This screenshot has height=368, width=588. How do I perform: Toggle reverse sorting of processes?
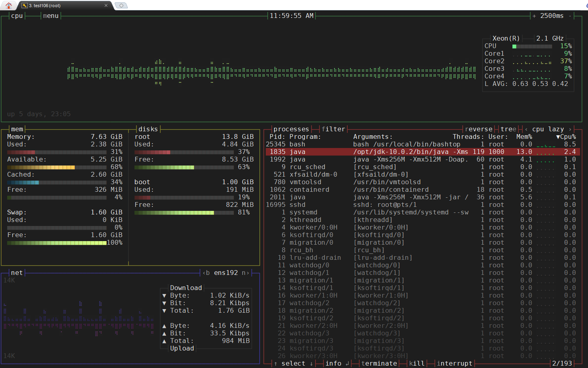click(x=479, y=129)
